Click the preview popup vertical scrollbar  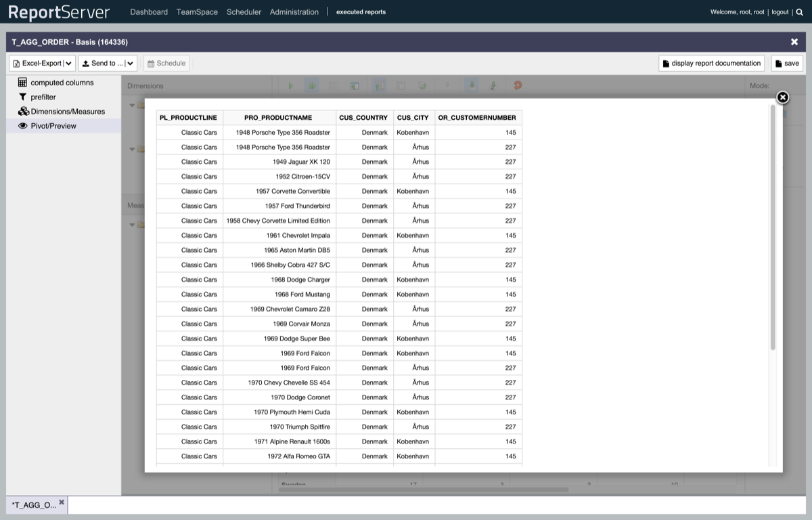coord(773,227)
